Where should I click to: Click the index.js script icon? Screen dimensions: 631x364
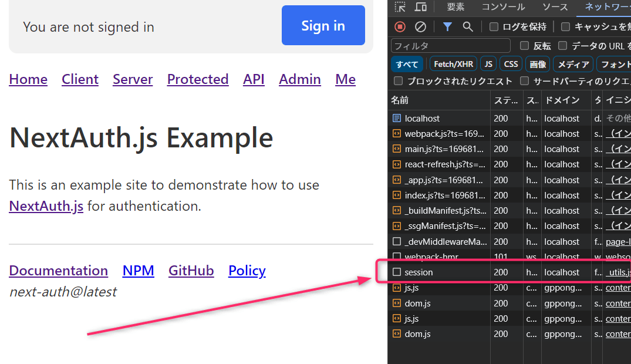click(x=397, y=195)
